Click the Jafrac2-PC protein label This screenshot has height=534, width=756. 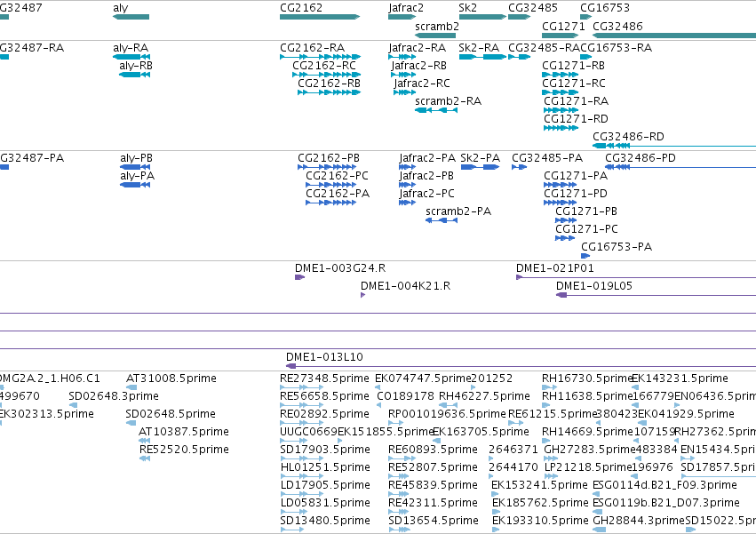pos(426,194)
